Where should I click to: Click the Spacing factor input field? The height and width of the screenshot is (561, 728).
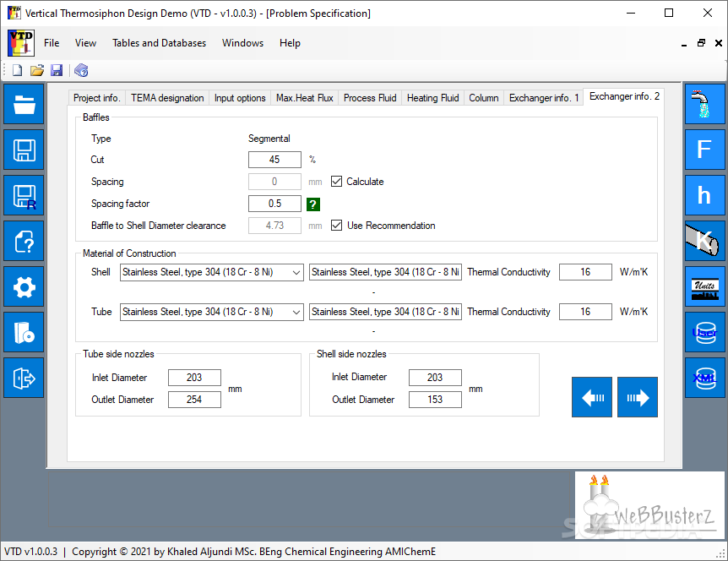(x=274, y=204)
